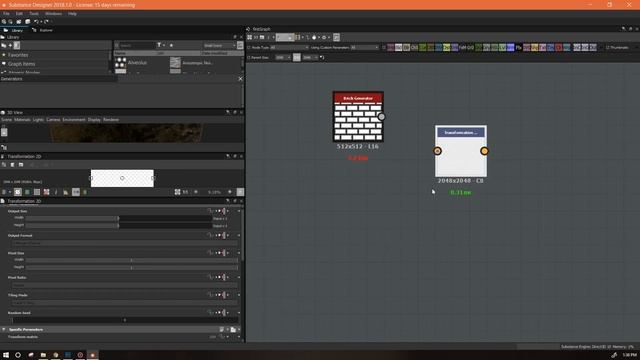Select the Transformation 2D node

pos(461,151)
